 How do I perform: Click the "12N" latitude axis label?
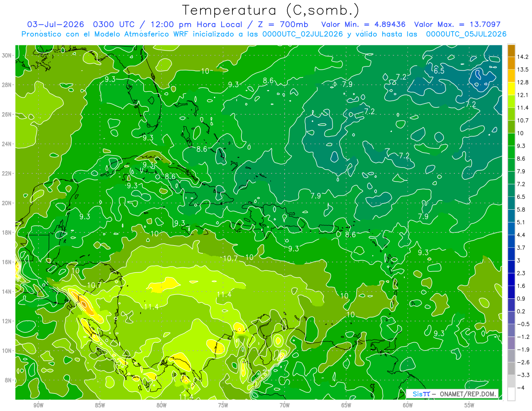pyautogui.click(x=6, y=321)
